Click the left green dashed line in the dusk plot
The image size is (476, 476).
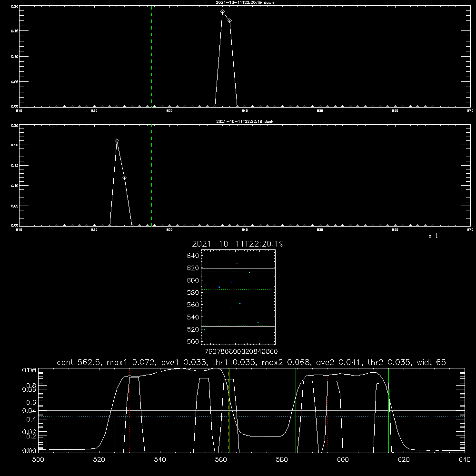point(151,176)
